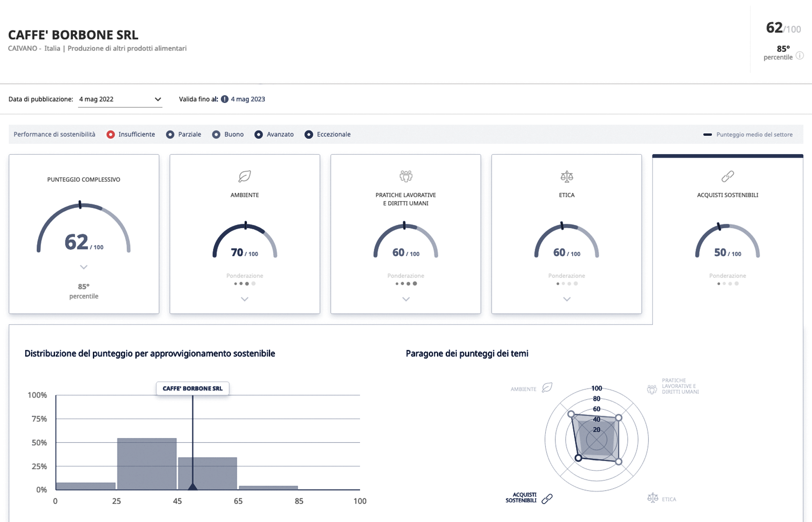Expand the Ambiente card chevron
This screenshot has height=522, width=812.
(x=245, y=299)
